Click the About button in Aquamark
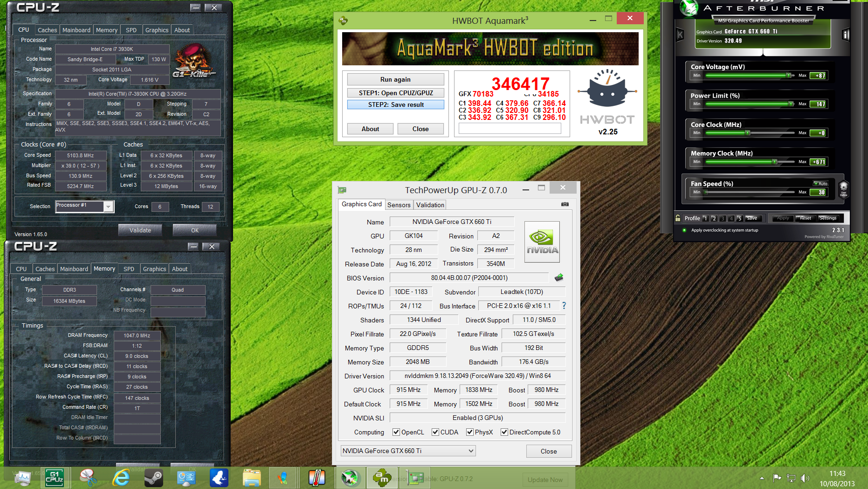The width and height of the screenshot is (868, 489). pos(370,129)
